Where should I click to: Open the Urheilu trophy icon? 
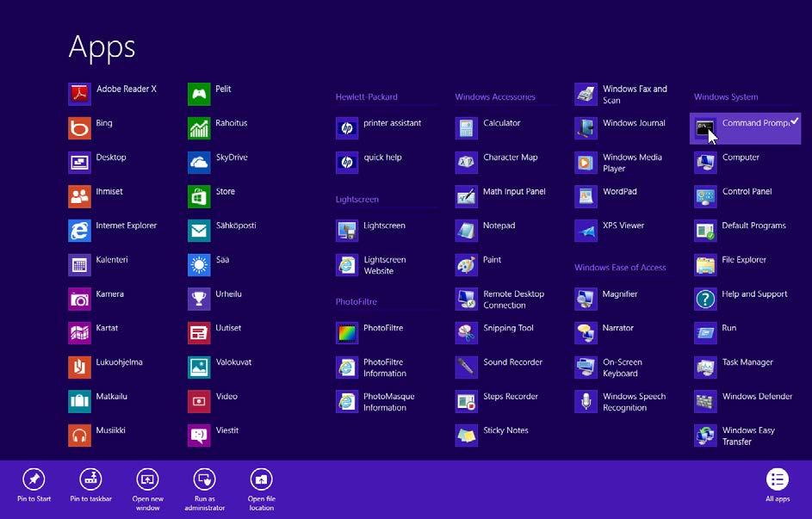point(199,299)
